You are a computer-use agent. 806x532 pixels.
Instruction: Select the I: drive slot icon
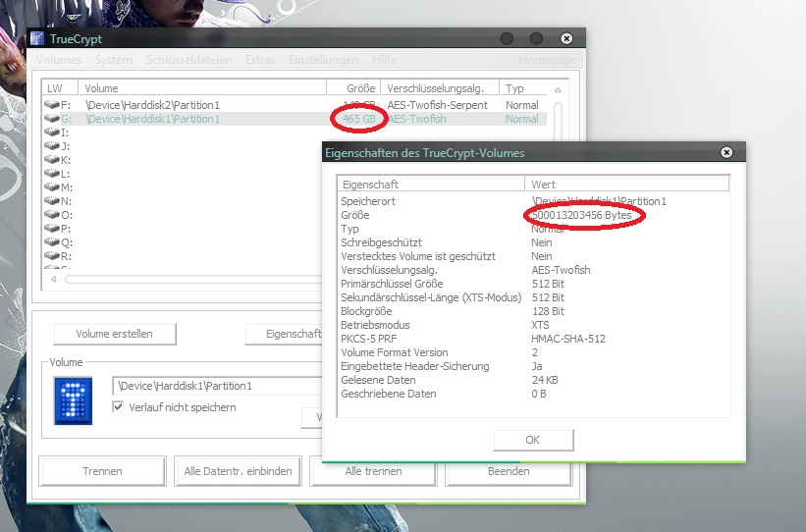point(52,133)
